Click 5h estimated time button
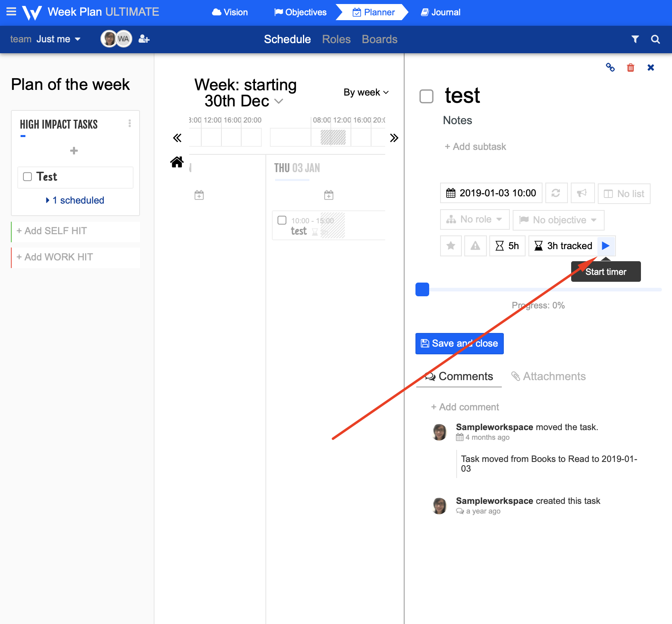Image resolution: width=672 pixels, height=624 pixels. coord(507,245)
